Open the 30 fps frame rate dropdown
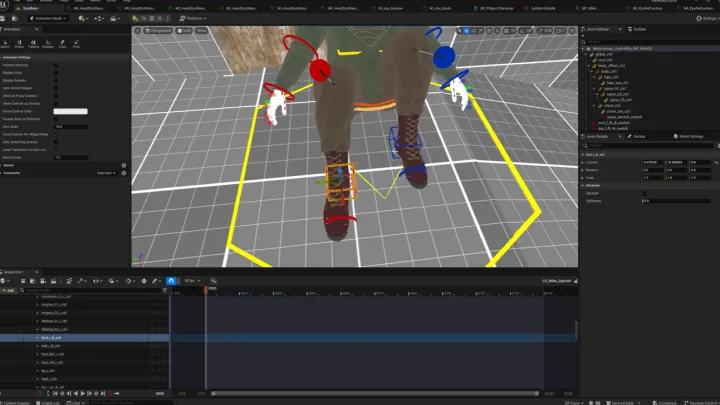 192,281
